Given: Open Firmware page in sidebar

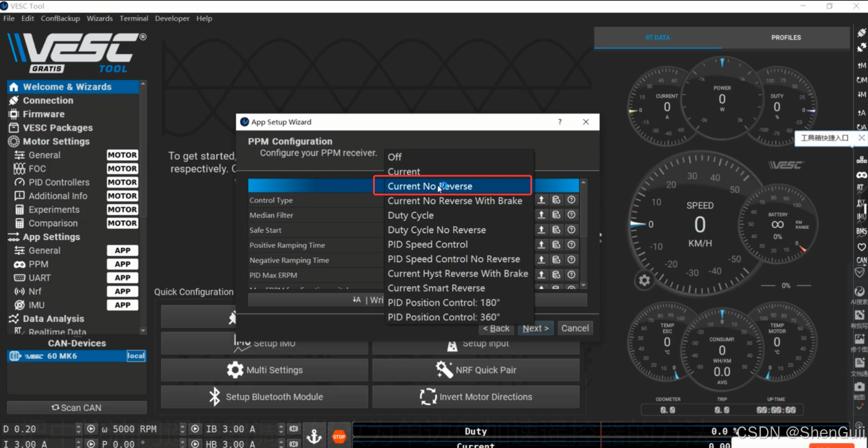Looking at the screenshot, I should click(73, 114).
